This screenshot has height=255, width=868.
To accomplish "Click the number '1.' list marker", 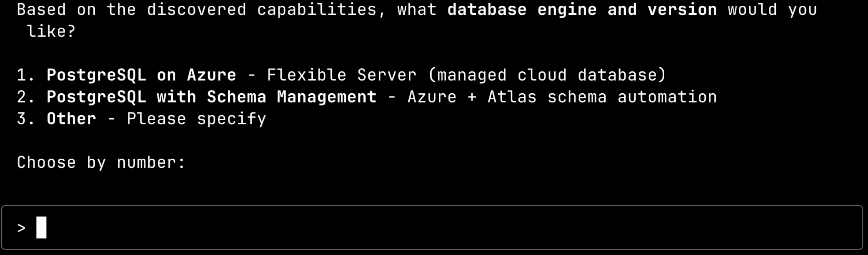I will 26,75.
